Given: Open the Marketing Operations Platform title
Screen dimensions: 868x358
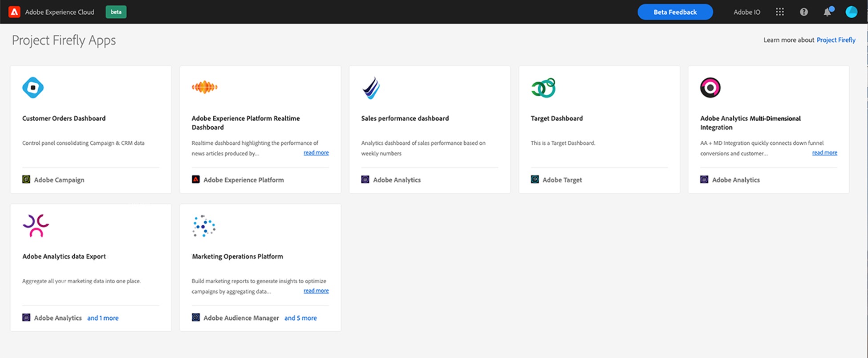Looking at the screenshot, I should tap(237, 256).
